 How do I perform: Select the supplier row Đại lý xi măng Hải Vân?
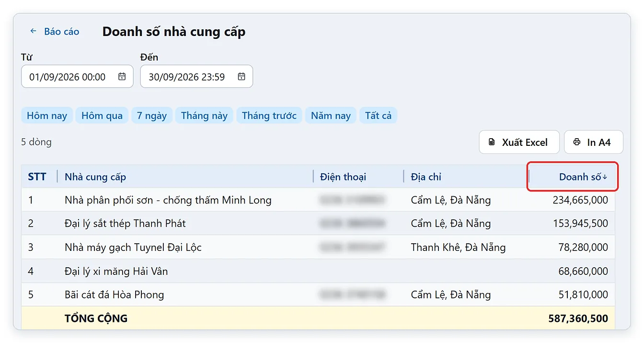click(318, 271)
